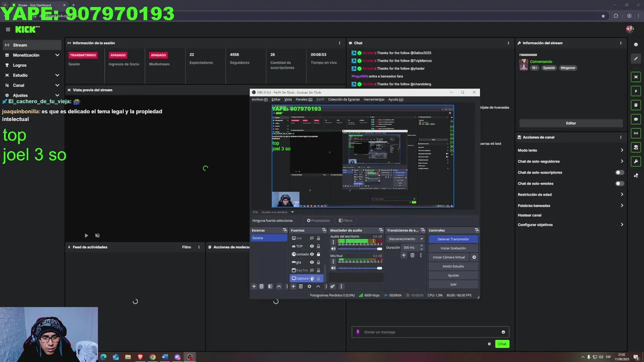Unlock the contado source
The height and width of the screenshot is (362, 644).
tap(318, 254)
